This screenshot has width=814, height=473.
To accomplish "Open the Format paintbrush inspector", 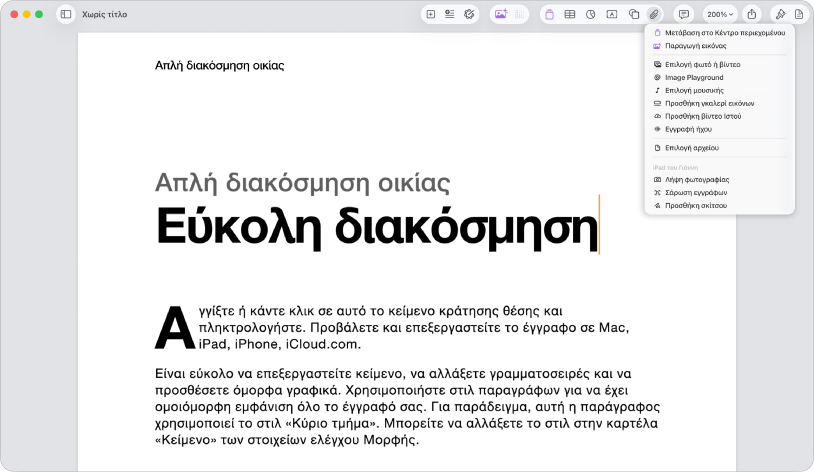I will pos(780,15).
